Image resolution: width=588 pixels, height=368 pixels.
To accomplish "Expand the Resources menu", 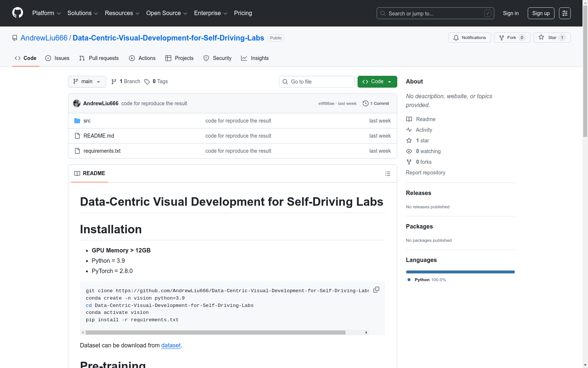I will click(x=122, y=13).
